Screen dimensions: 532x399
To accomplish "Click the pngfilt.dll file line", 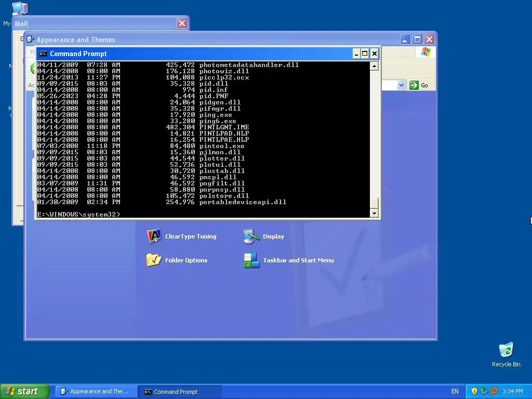I will (x=141, y=183).
